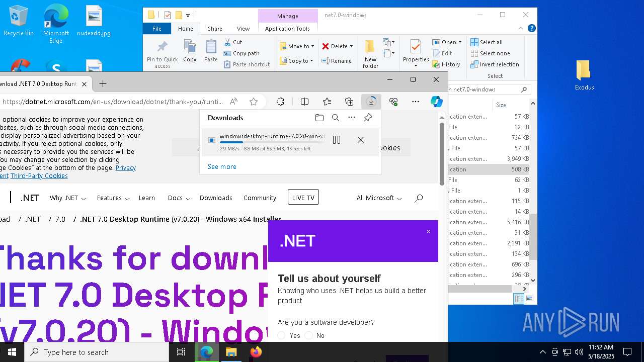644x362 pixels.
Task: Open Firefox from the taskbar
Action: 256,352
